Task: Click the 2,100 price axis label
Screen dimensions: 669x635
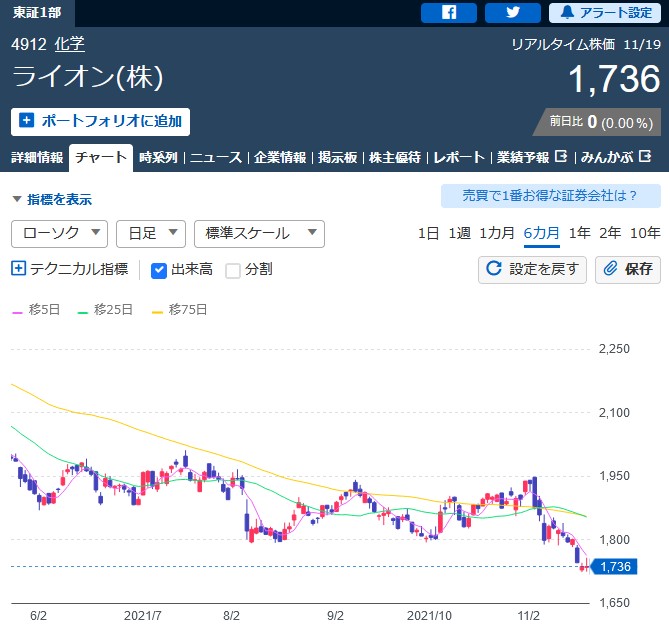Action: click(x=614, y=413)
